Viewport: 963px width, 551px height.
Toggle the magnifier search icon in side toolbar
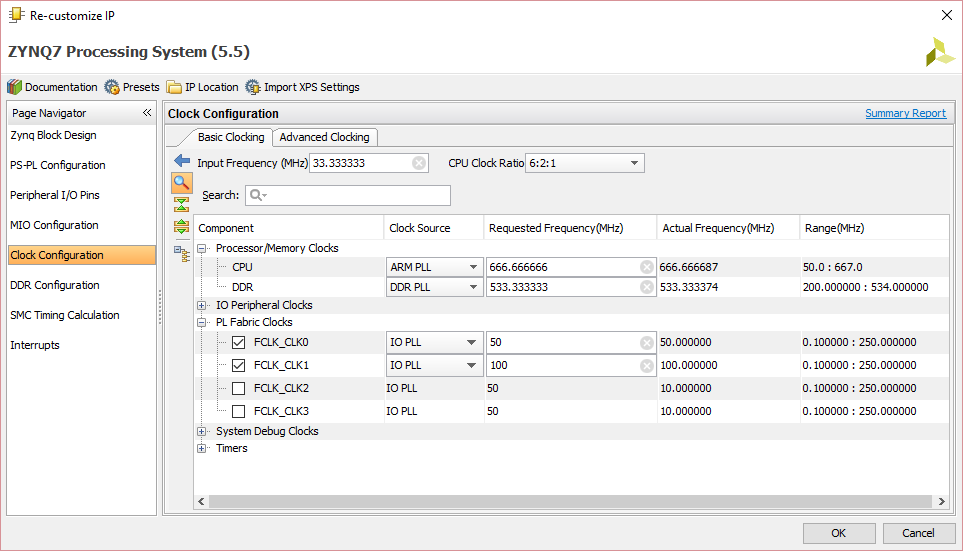182,182
